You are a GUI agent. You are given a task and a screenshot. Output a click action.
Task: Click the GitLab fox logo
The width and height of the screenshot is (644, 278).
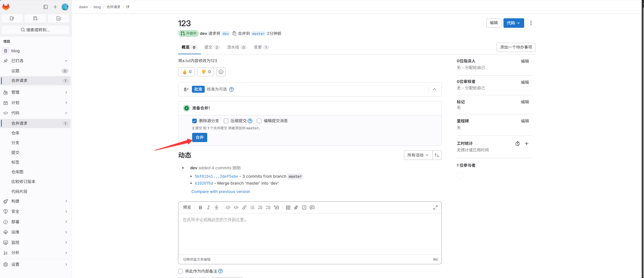pyautogui.click(x=6, y=7)
